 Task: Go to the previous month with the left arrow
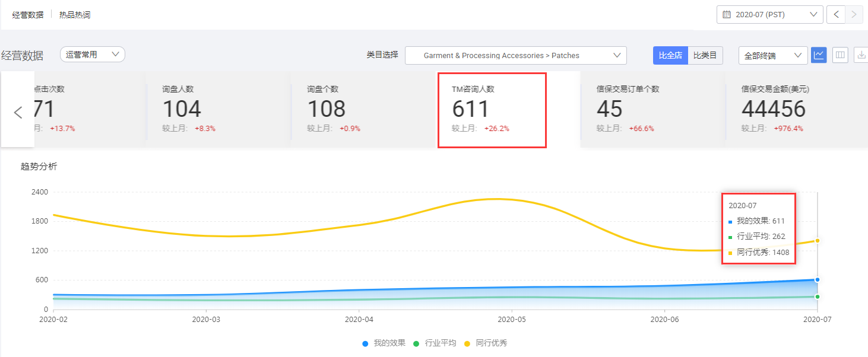(x=836, y=14)
